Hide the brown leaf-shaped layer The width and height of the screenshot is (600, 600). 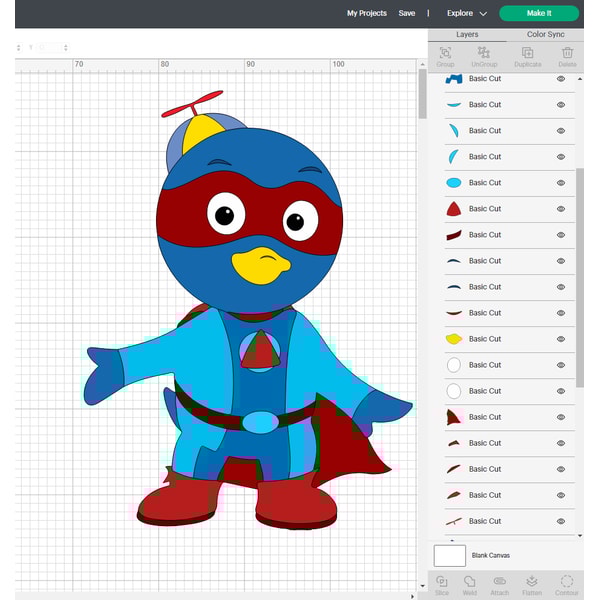coord(561,495)
